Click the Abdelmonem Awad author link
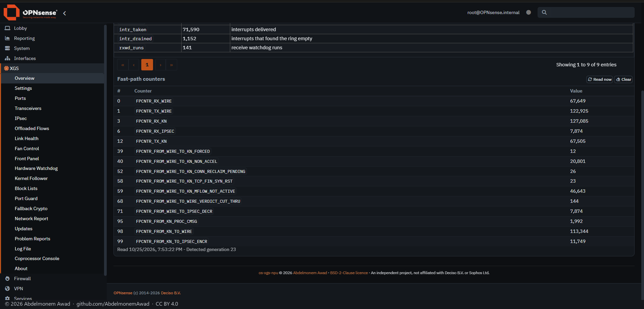644x309 pixels. point(310,273)
